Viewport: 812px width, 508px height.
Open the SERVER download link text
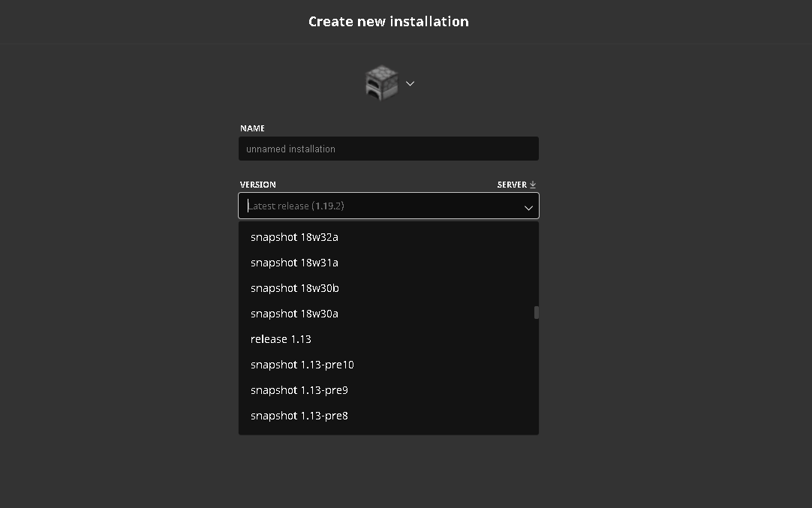[x=512, y=185]
